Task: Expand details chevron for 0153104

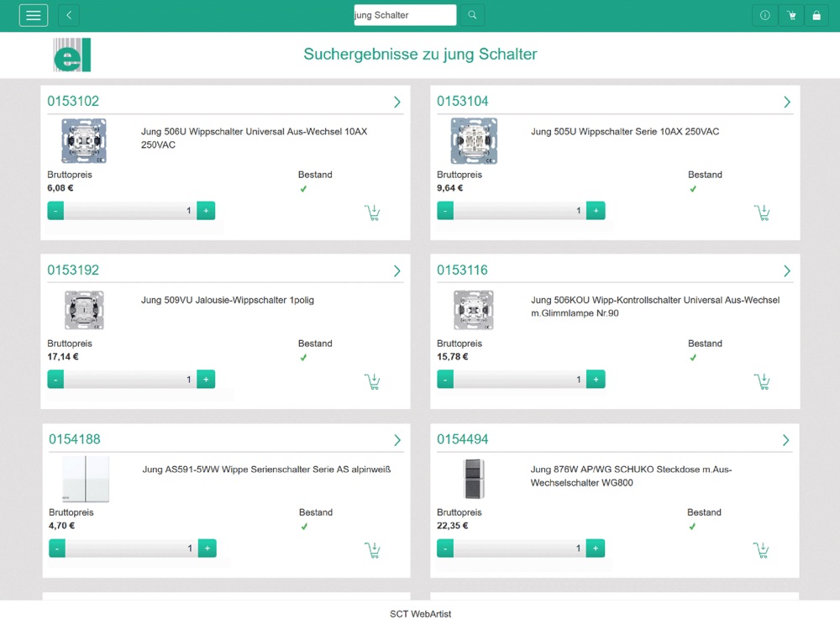Action: click(786, 102)
